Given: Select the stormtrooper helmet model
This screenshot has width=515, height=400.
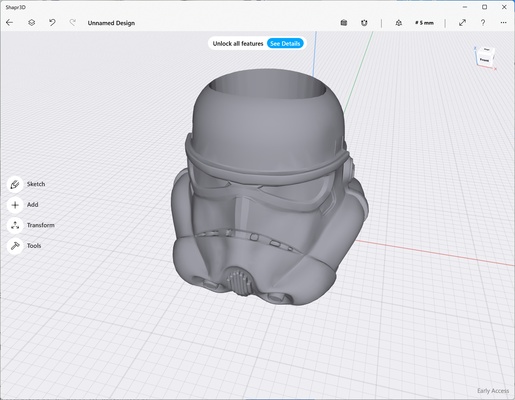Looking at the screenshot, I should pos(269,187).
